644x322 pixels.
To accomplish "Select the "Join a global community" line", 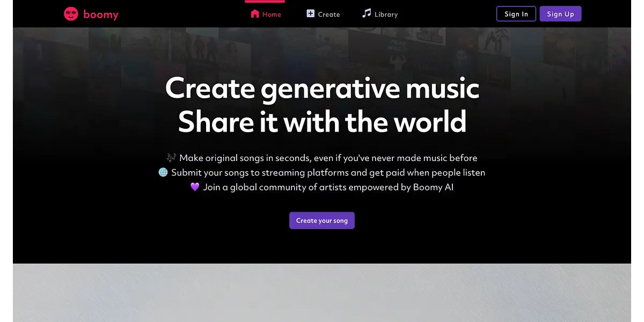I will pos(328,187).
